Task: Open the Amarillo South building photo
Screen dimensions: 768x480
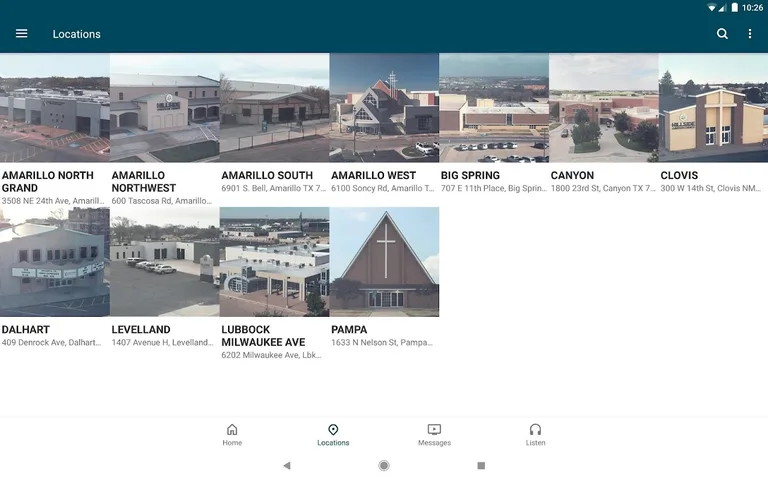Action: 274,108
